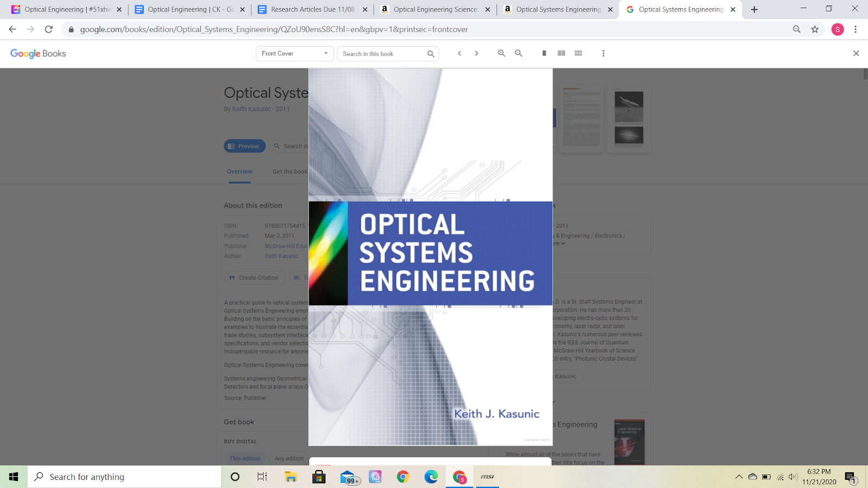Open the Mail app from the taskbar
The height and width of the screenshot is (488, 868).
click(x=349, y=477)
